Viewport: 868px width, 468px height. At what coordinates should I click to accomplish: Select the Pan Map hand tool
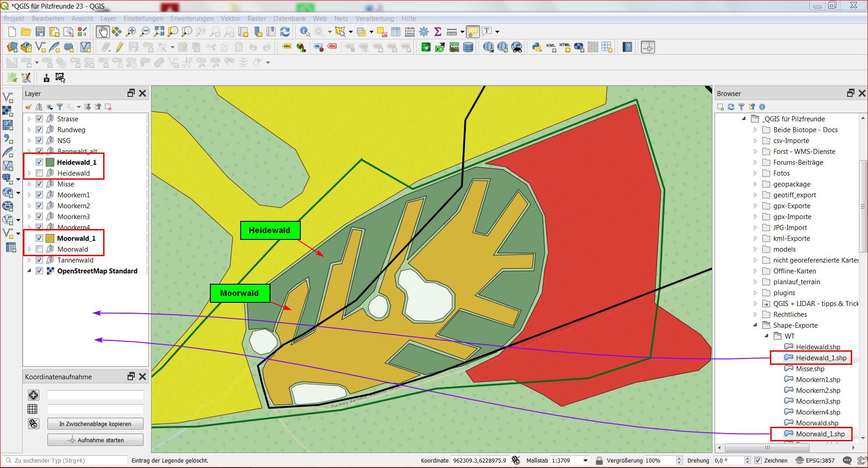103,32
